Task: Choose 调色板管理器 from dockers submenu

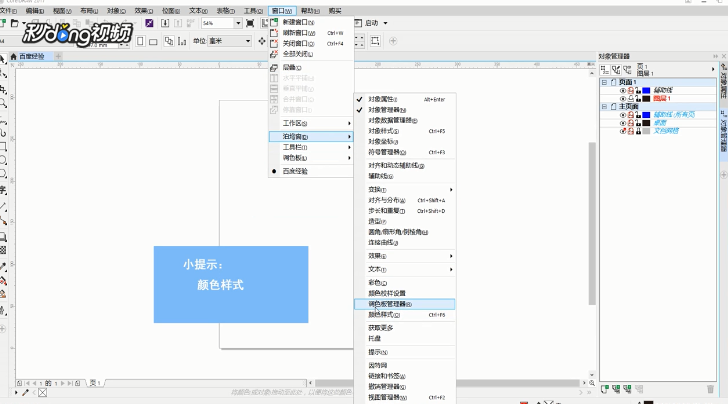Action: tap(404, 304)
